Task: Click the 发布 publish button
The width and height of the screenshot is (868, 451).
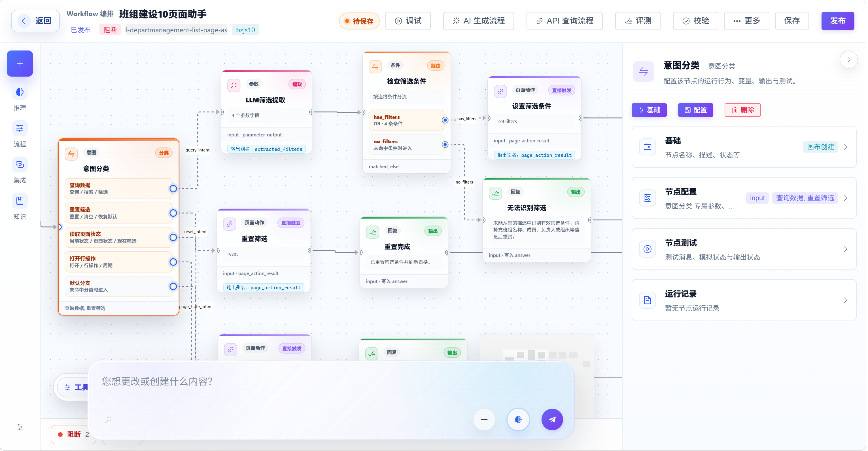Action: [838, 21]
